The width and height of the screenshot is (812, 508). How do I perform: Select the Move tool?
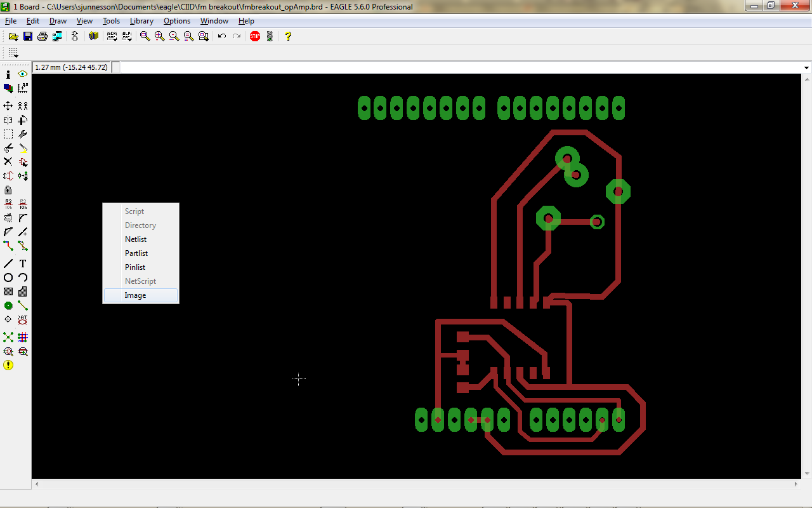click(x=8, y=106)
